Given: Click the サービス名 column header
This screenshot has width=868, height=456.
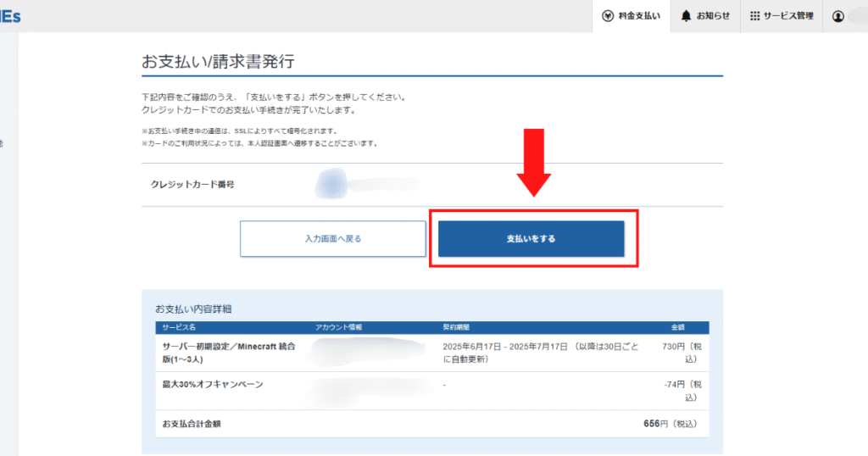Looking at the screenshot, I should tap(180, 327).
